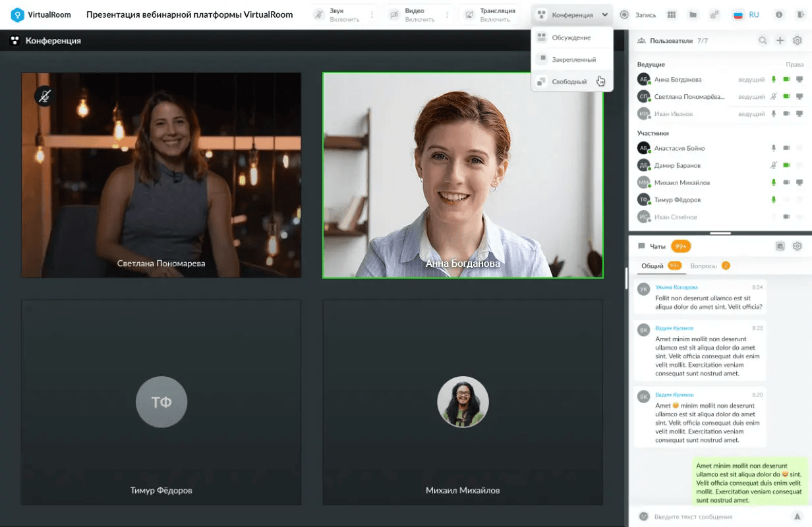Toggle Damir Baranov's microphone in user list

(x=774, y=165)
